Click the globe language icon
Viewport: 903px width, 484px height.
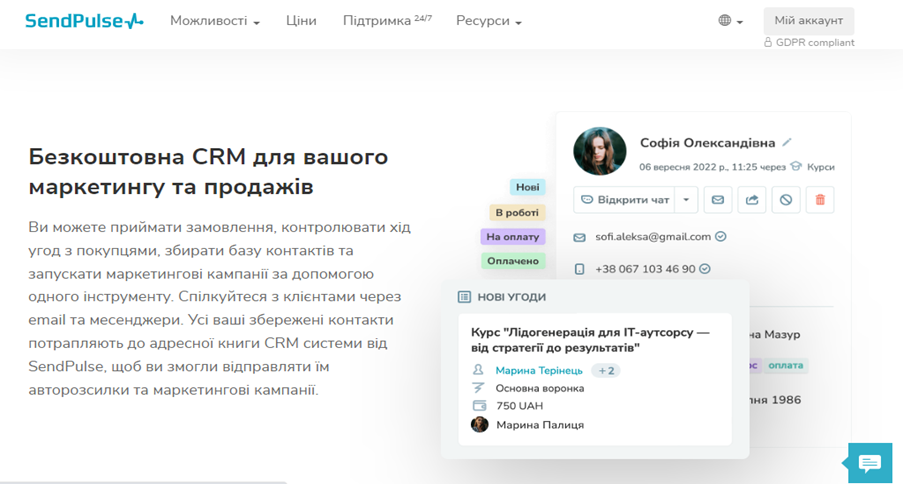pos(725,21)
